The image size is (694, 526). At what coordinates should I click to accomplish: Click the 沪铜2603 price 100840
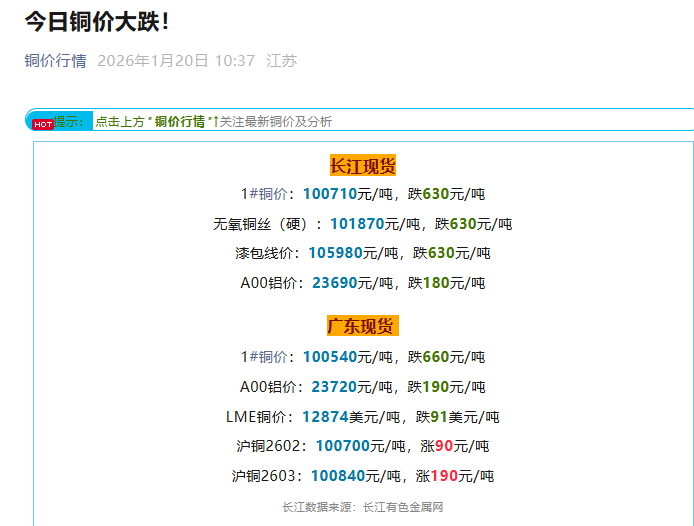[337, 476]
